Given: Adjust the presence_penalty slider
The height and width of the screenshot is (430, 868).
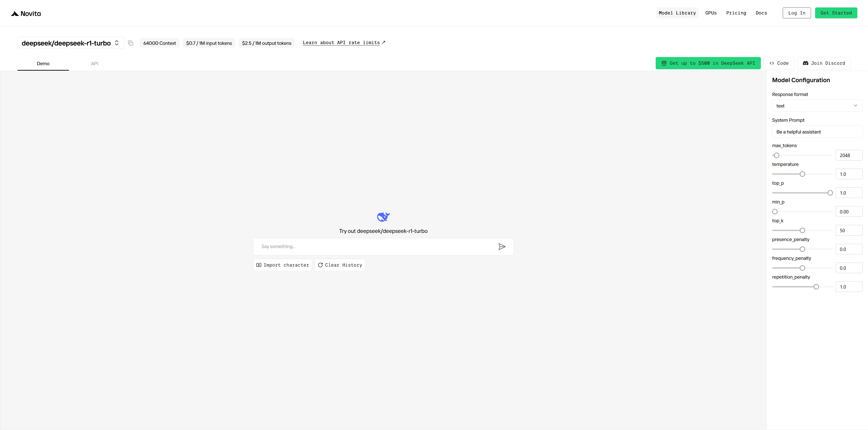Looking at the screenshot, I should coord(802,249).
